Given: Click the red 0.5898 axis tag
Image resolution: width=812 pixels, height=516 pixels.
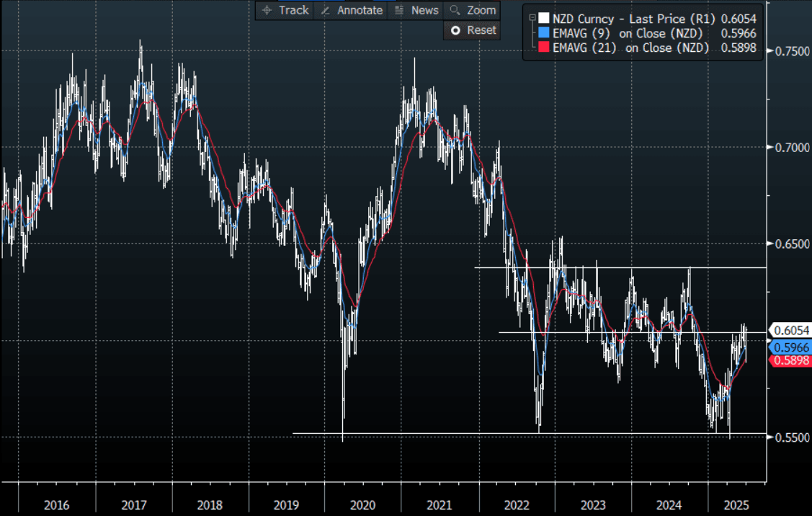Looking at the screenshot, I should 791,360.
